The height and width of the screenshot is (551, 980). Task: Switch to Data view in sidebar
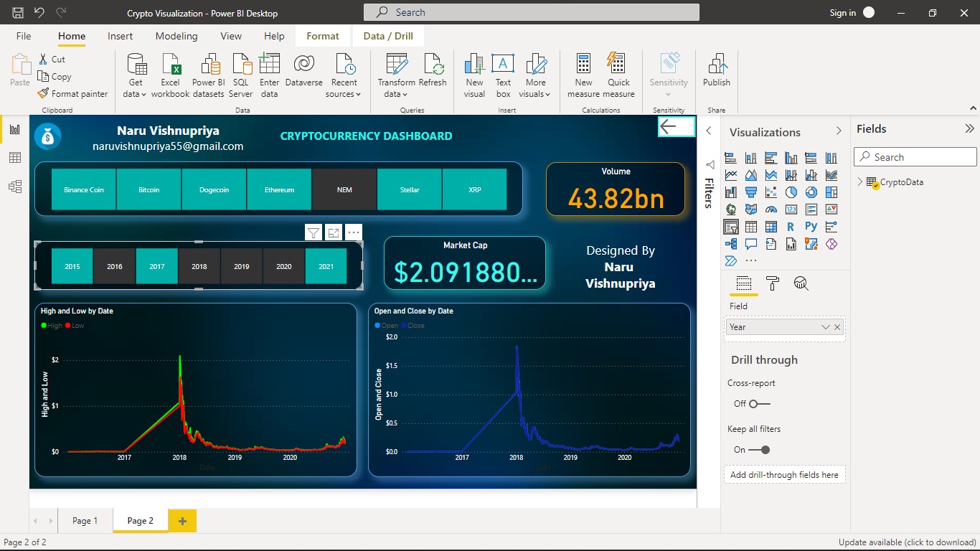14,158
